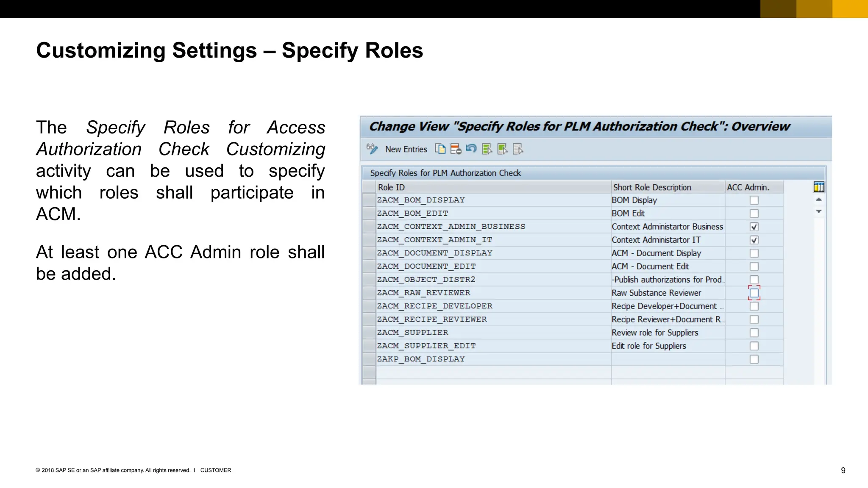
Task: Check ACC Admin for ZACM_RECIPE_REVIEWER
Action: pyautogui.click(x=754, y=319)
